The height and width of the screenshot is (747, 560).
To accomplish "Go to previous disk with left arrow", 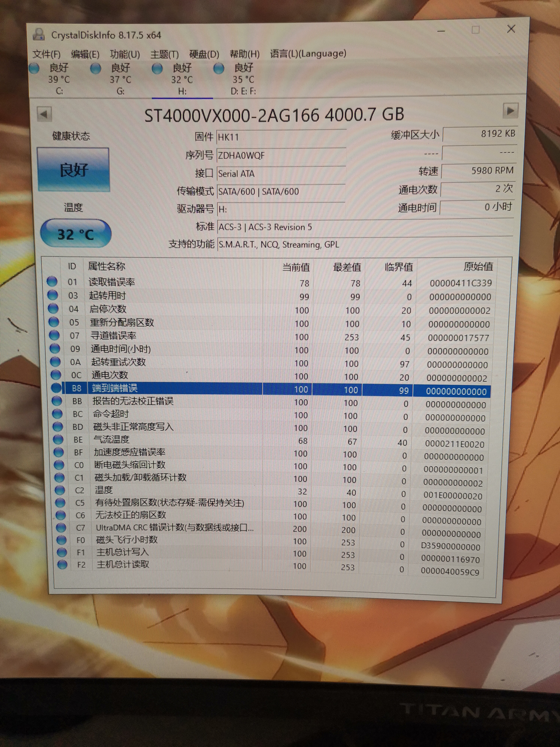I will 44,114.
